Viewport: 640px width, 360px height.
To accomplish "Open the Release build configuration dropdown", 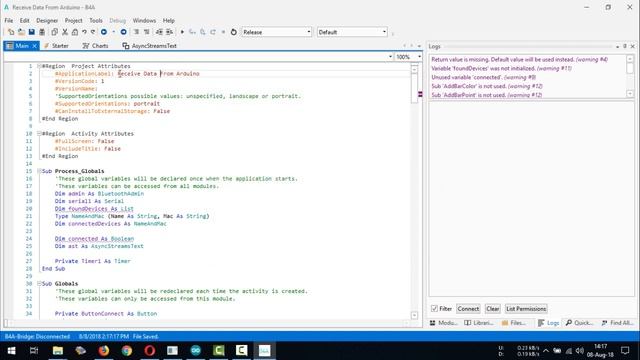I will [x=276, y=32].
